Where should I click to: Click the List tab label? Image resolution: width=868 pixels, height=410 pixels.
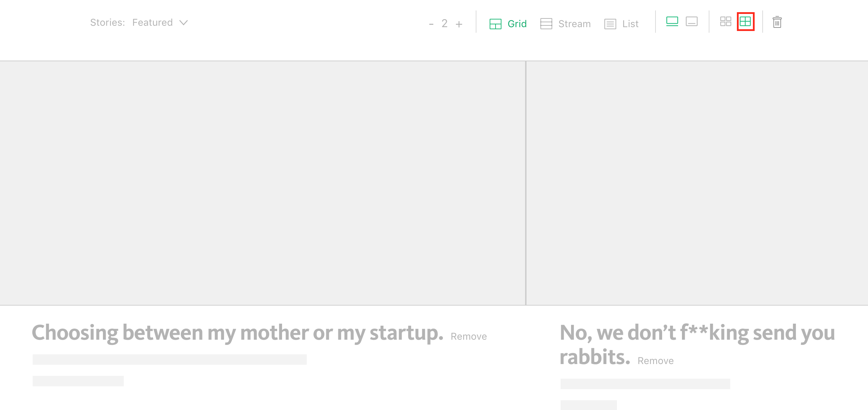click(630, 24)
